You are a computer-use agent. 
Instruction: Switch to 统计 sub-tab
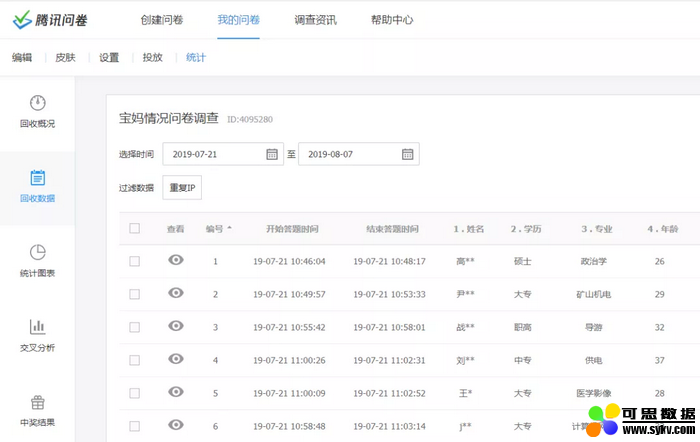(196, 57)
